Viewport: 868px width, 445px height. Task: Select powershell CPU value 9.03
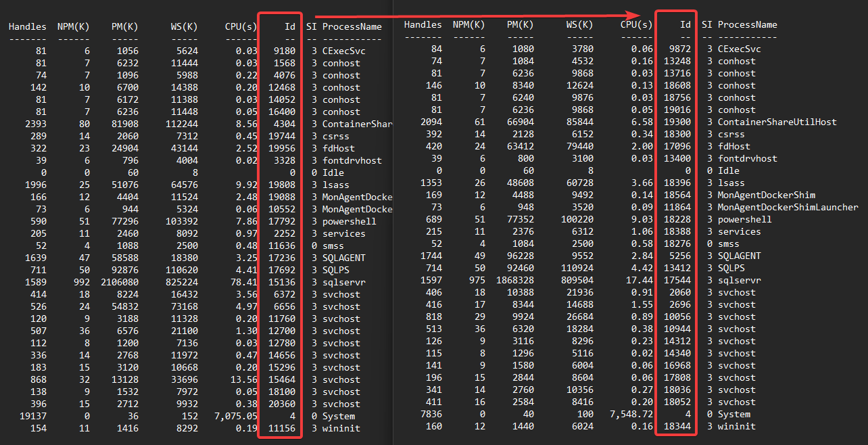pos(642,219)
